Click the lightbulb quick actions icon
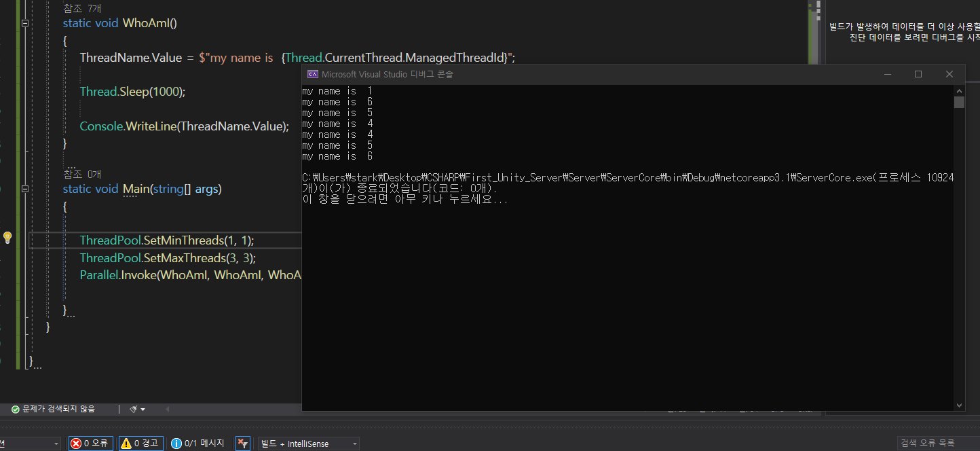 pyautogui.click(x=7, y=237)
